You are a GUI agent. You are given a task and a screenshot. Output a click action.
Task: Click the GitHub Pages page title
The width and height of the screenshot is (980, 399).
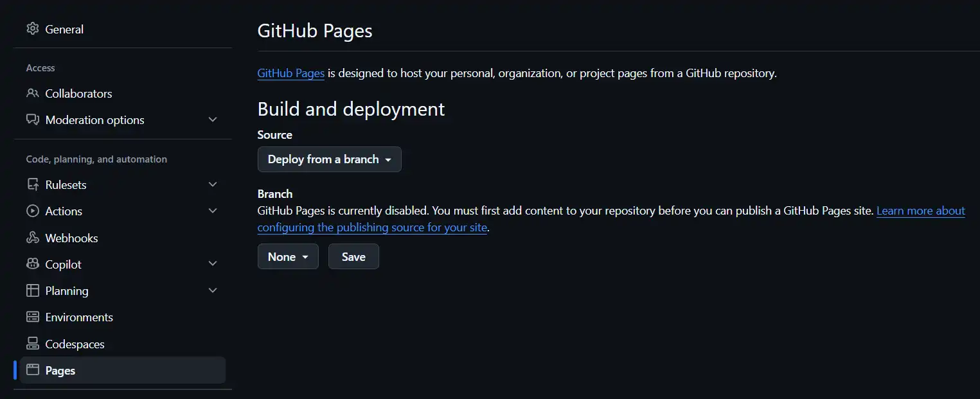315,30
